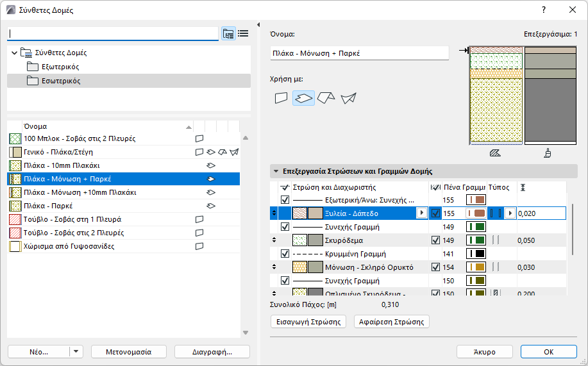
Task: Select Πλάκα - 10mm Πλακάκι composite
Action: pos(123,166)
